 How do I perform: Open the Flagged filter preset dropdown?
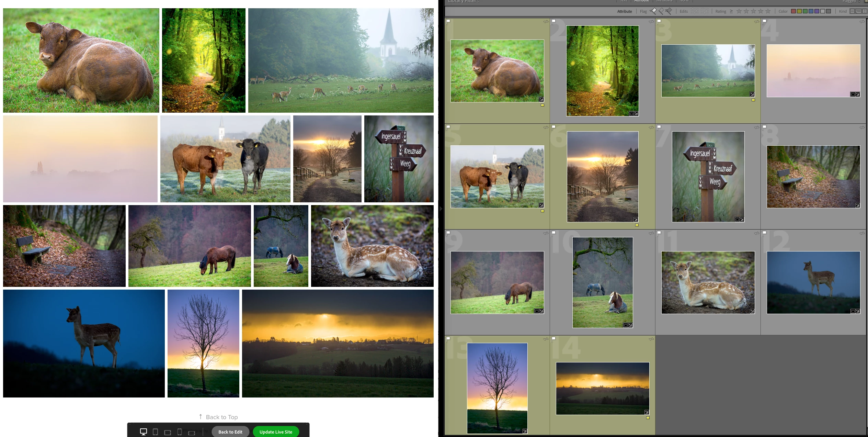(852, 1)
